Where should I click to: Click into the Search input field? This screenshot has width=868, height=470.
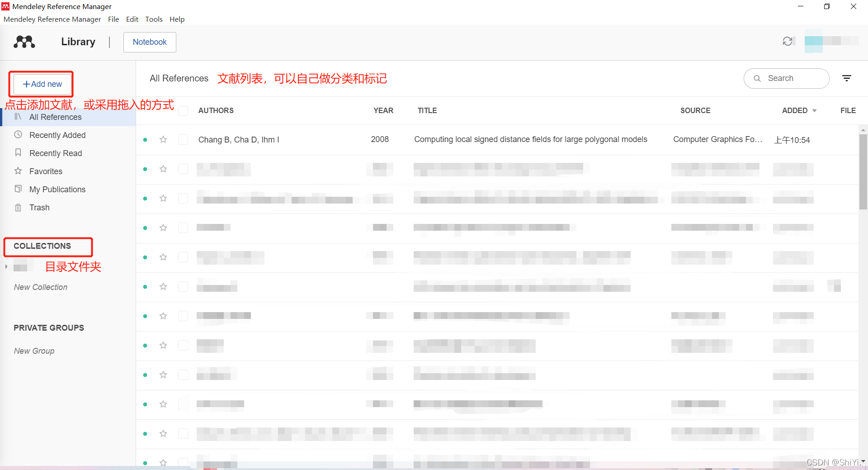[x=786, y=78]
